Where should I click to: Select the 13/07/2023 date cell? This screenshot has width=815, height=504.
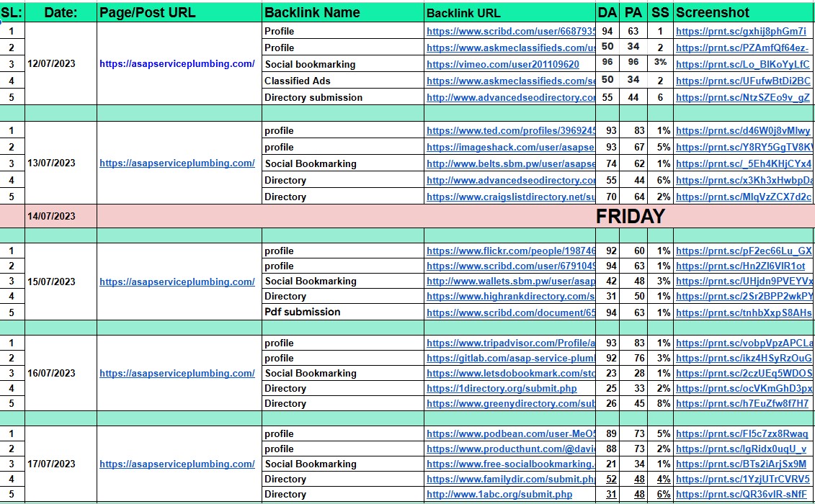(61, 163)
